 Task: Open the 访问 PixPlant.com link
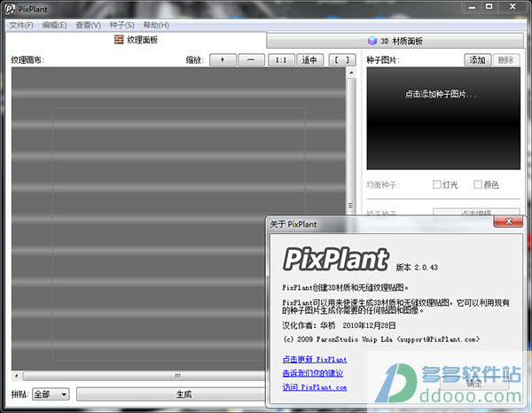(315, 387)
